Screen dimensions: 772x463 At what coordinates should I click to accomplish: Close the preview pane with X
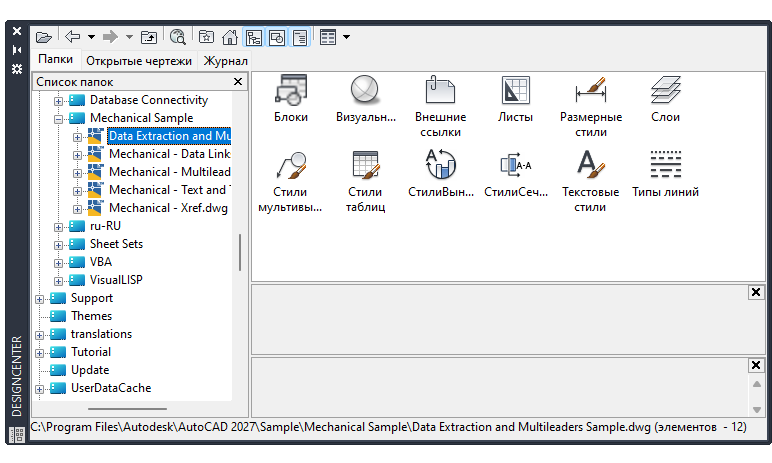pos(756,293)
